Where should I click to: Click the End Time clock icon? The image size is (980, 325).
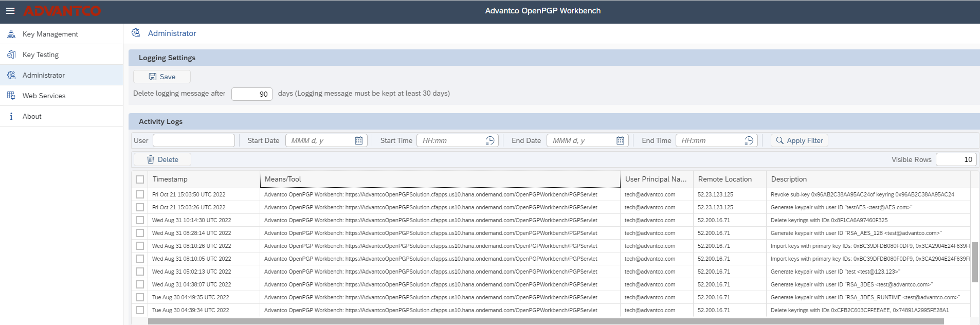(x=749, y=140)
